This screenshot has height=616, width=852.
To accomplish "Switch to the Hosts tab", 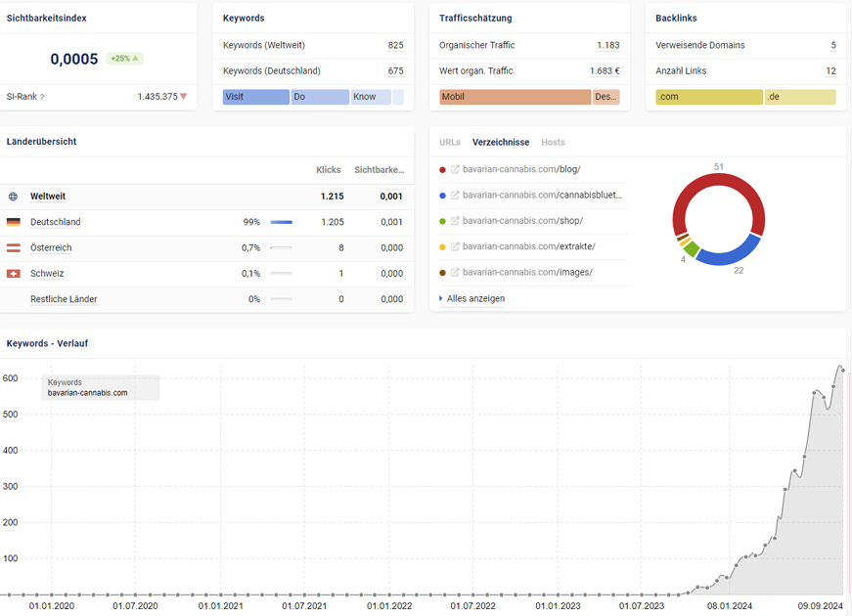I will [553, 143].
